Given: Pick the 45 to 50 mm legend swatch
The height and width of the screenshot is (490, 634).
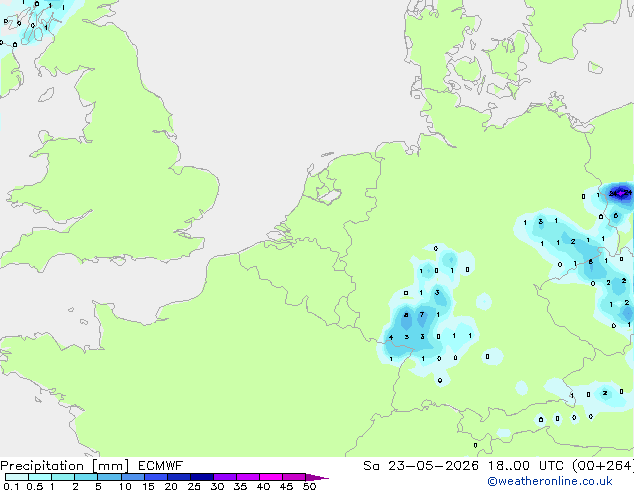Looking at the screenshot, I should click(294, 477).
